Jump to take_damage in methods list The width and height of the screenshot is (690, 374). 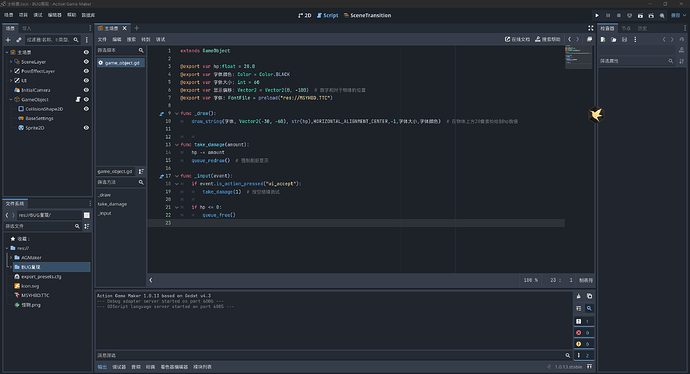point(112,204)
